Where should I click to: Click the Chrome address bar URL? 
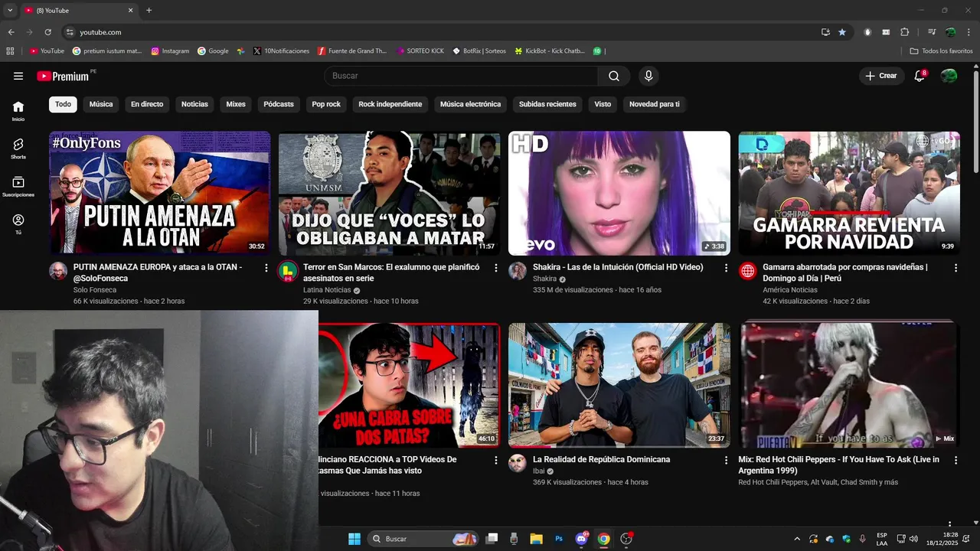(100, 32)
